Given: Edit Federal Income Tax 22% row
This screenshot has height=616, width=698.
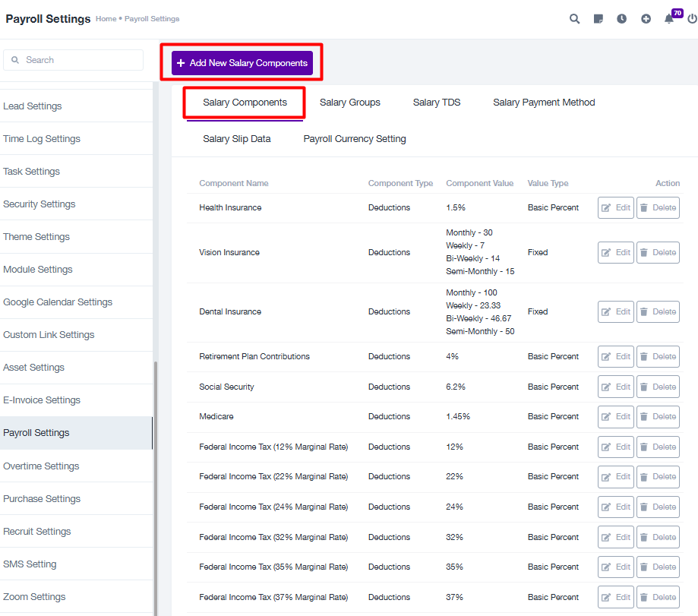Looking at the screenshot, I should (x=616, y=477).
